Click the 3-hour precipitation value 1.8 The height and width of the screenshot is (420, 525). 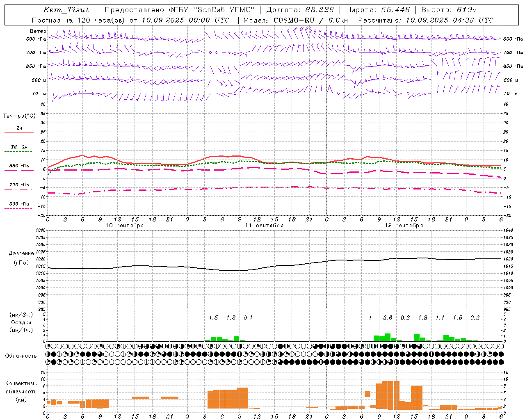pos(422,317)
